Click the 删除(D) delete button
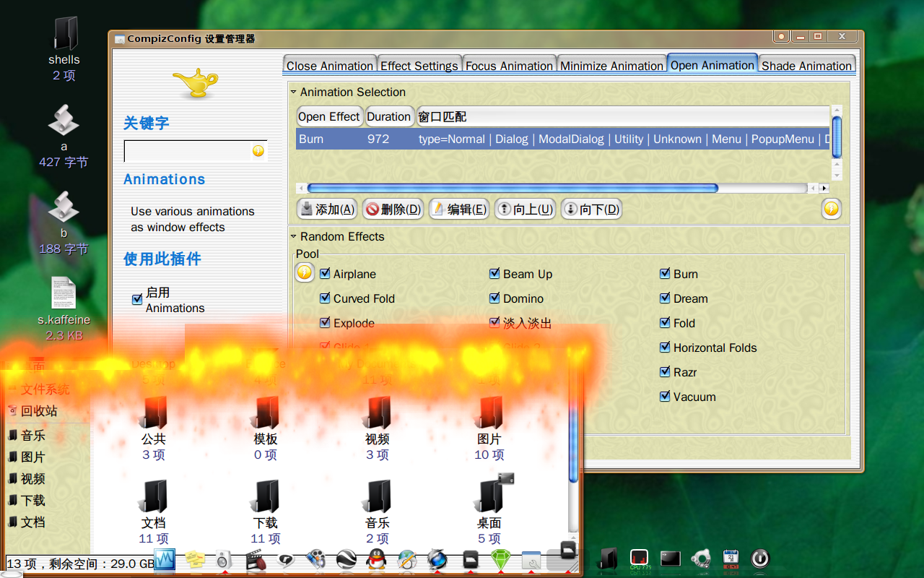Screen dimensions: 924x578 pos(393,210)
